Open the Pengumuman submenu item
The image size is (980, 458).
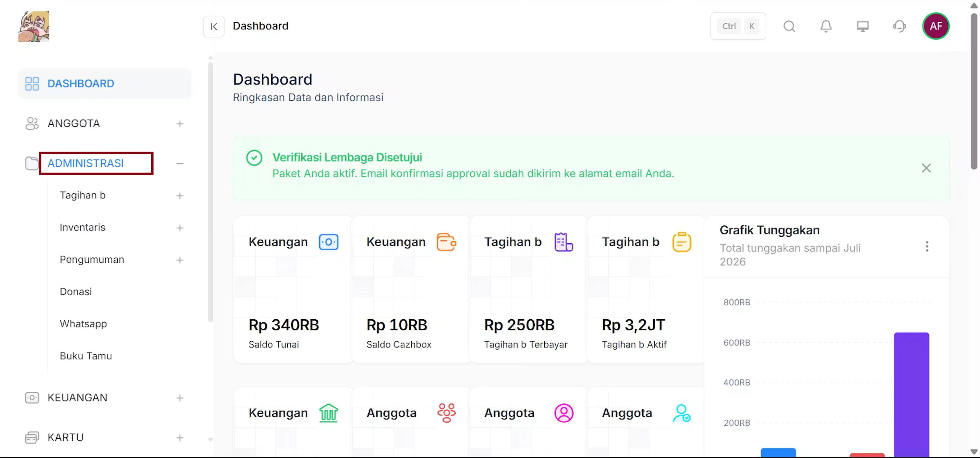coord(92,260)
